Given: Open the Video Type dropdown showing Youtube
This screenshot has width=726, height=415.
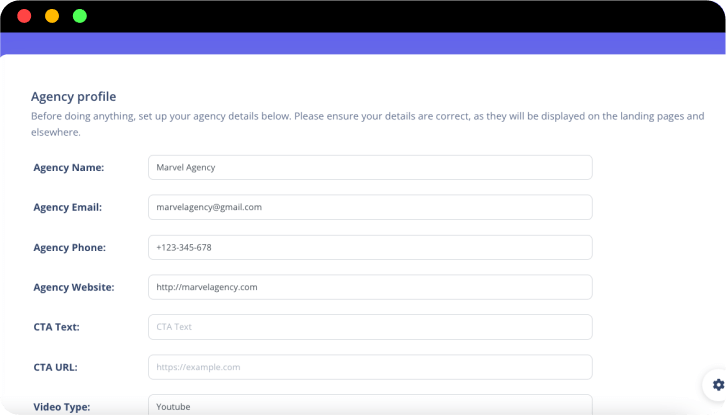Looking at the screenshot, I should pyautogui.click(x=370, y=405).
